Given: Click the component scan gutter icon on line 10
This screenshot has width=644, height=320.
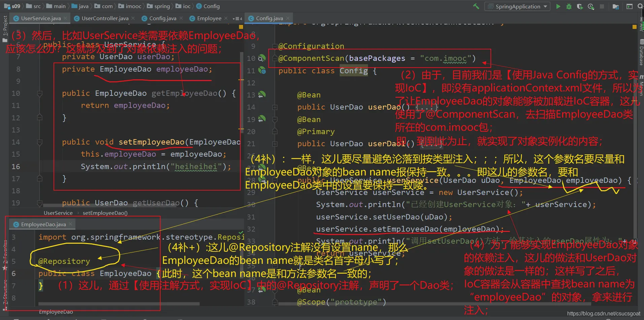Looking at the screenshot, I should point(262,58).
